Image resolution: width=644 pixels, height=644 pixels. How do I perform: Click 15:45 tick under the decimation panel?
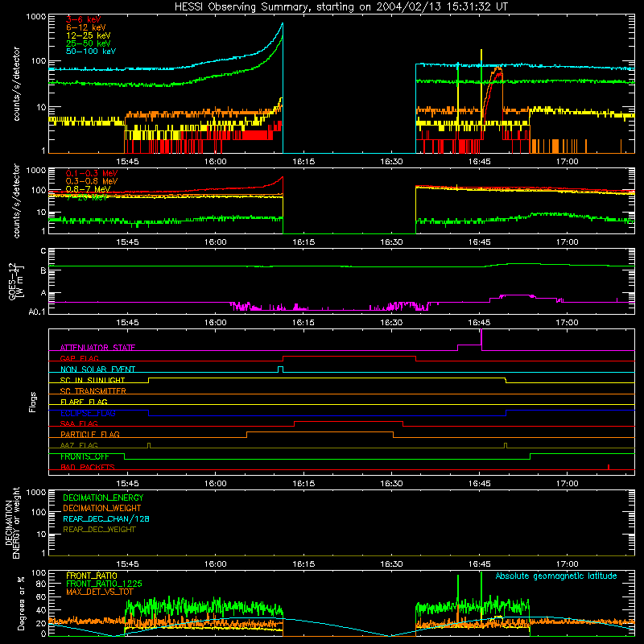coord(127,564)
